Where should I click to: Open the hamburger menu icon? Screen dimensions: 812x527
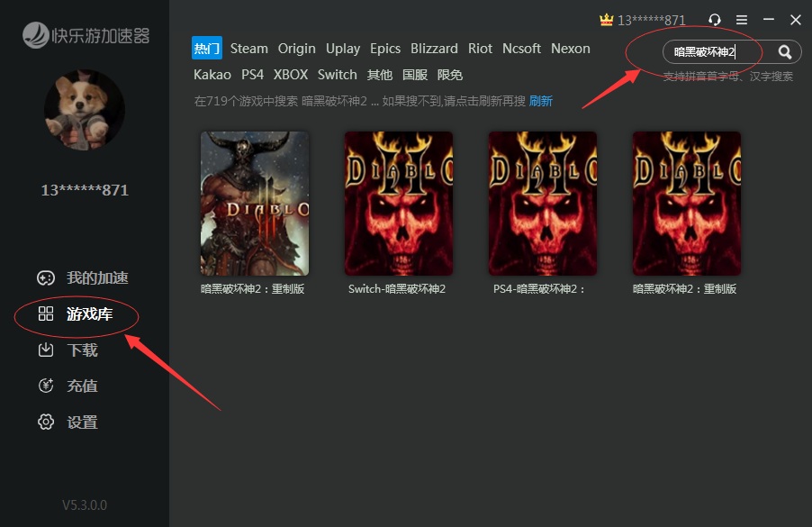pos(742,20)
